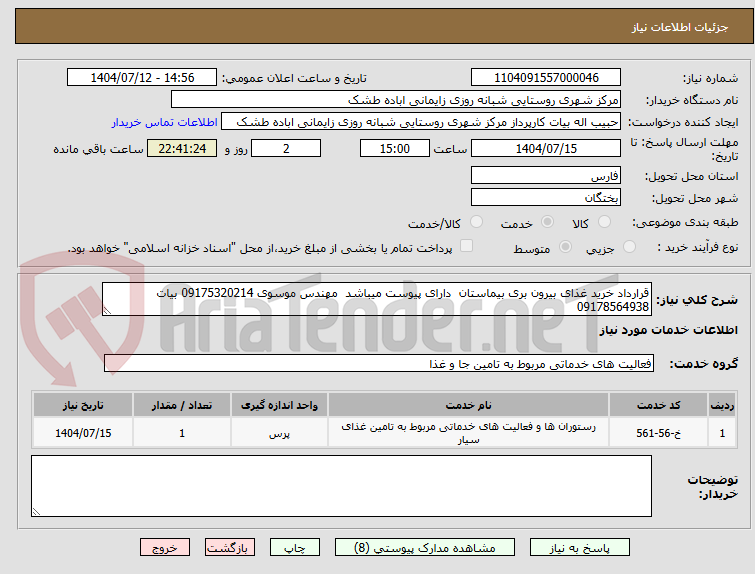
Task: Select the کالا/خدمت radio button
Action: [476, 222]
